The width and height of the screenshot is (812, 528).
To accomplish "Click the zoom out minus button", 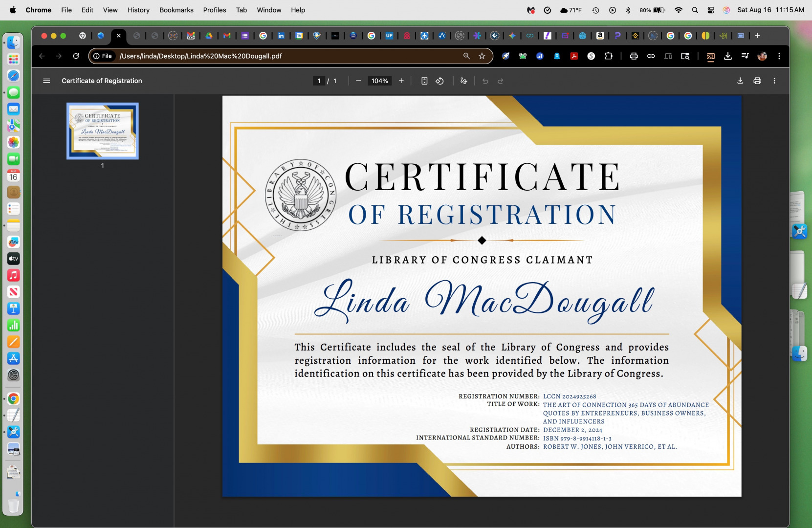I will click(x=358, y=81).
